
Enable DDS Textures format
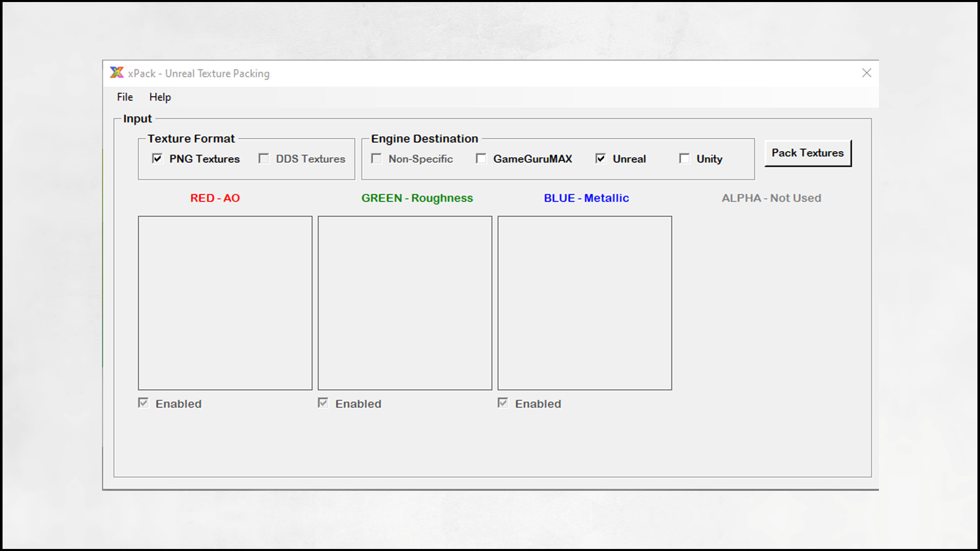click(264, 159)
